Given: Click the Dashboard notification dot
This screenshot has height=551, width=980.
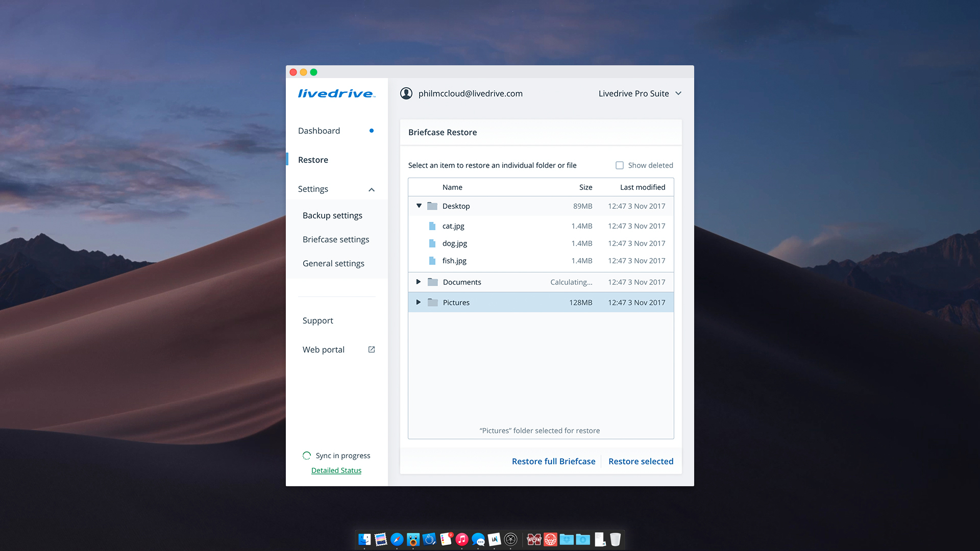Looking at the screenshot, I should pos(372,131).
